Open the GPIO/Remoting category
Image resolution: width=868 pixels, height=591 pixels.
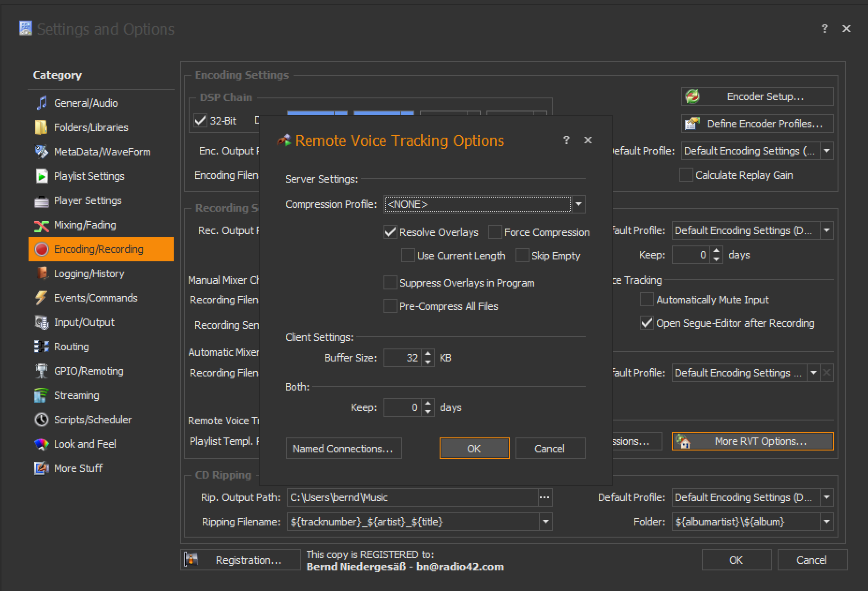coord(88,371)
